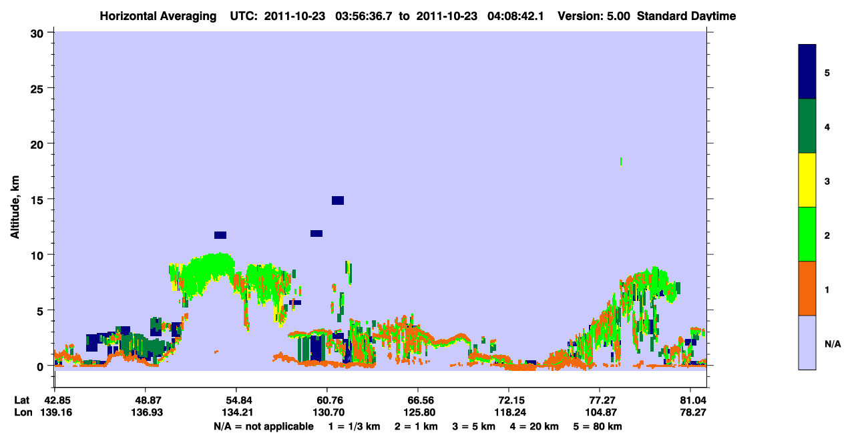Click the 'Version: 5.00' text
The height and width of the screenshot is (445, 868).
pos(596,16)
